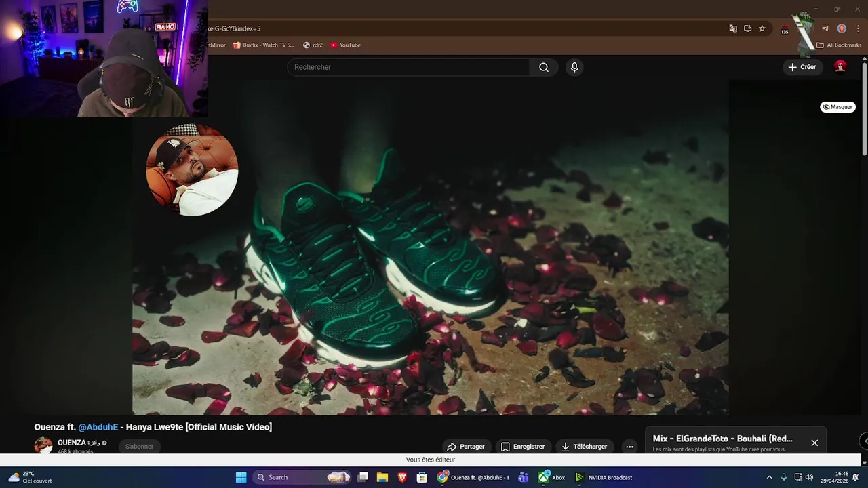The width and height of the screenshot is (868, 488).
Task: Open File Explorer from taskbar
Action: (382, 477)
